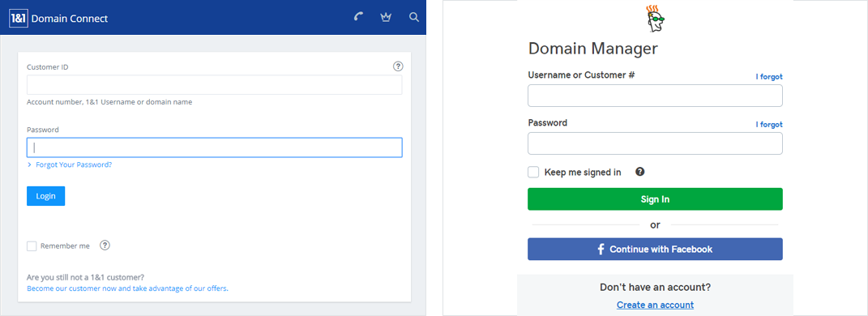Image resolution: width=868 pixels, height=316 pixels.
Task: Click Become our customer now link
Action: coord(127,288)
